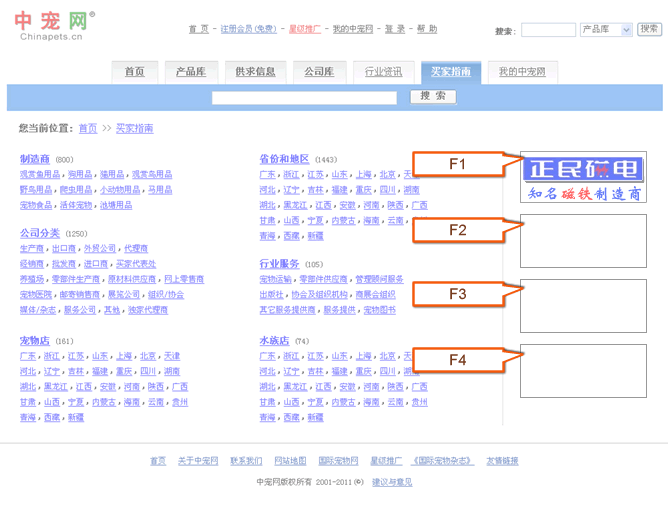Click the 水族店 category heading
The width and height of the screenshot is (668, 510).
point(274,341)
